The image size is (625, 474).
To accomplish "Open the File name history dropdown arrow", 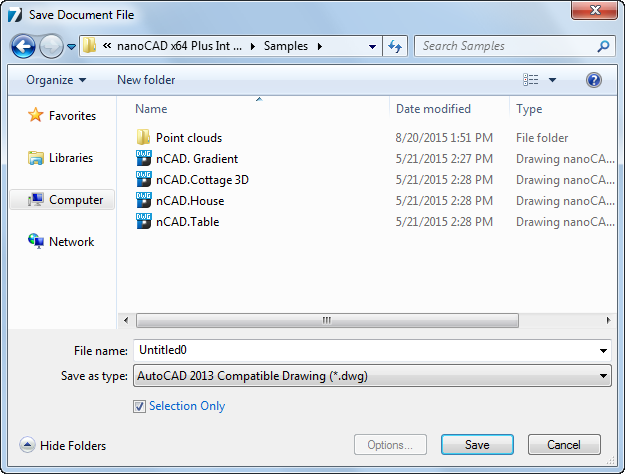I will (x=603, y=351).
